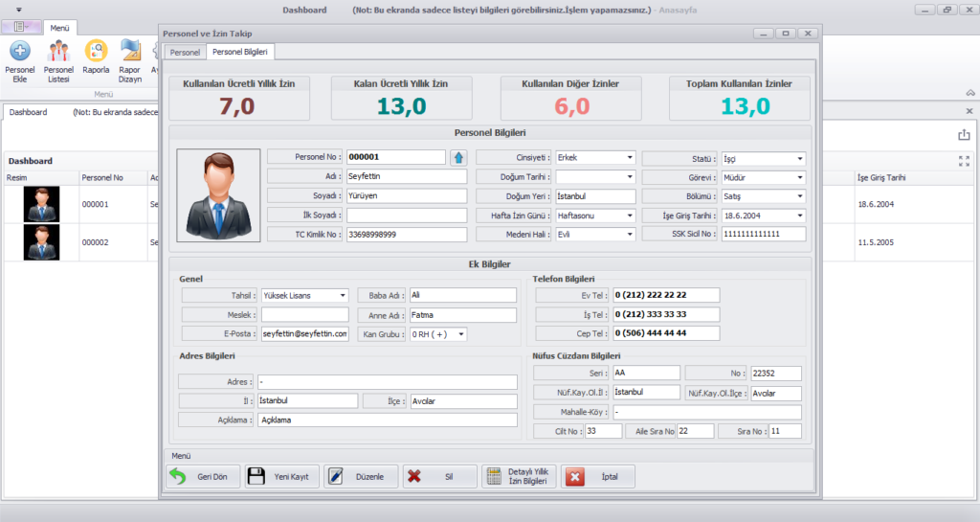Collapse the ribbon using the chevron icon

[x=969, y=93]
